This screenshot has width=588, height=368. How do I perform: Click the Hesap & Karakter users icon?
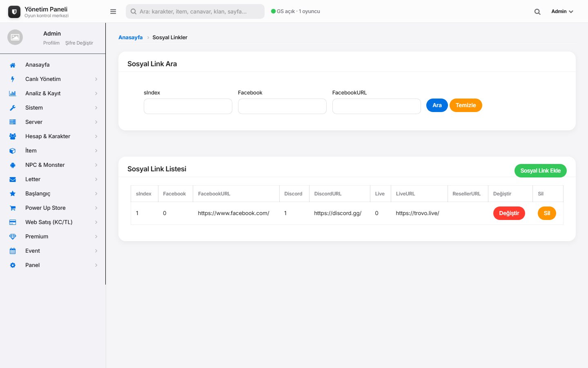click(13, 137)
